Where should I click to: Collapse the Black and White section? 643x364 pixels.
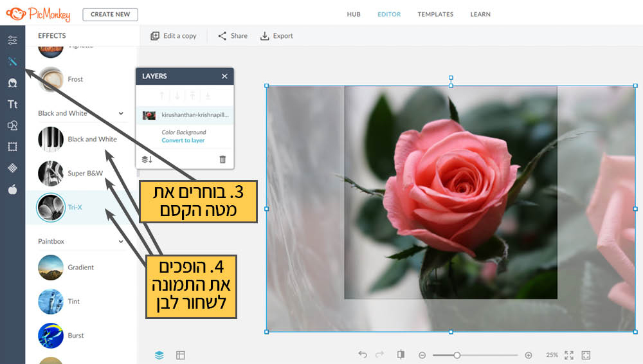coord(121,113)
